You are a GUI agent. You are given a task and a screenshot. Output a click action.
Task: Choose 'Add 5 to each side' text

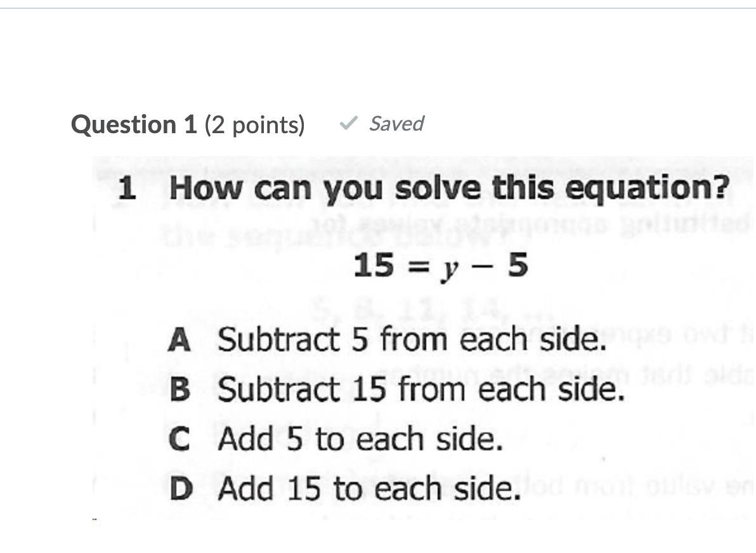click(x=360, y=439)
